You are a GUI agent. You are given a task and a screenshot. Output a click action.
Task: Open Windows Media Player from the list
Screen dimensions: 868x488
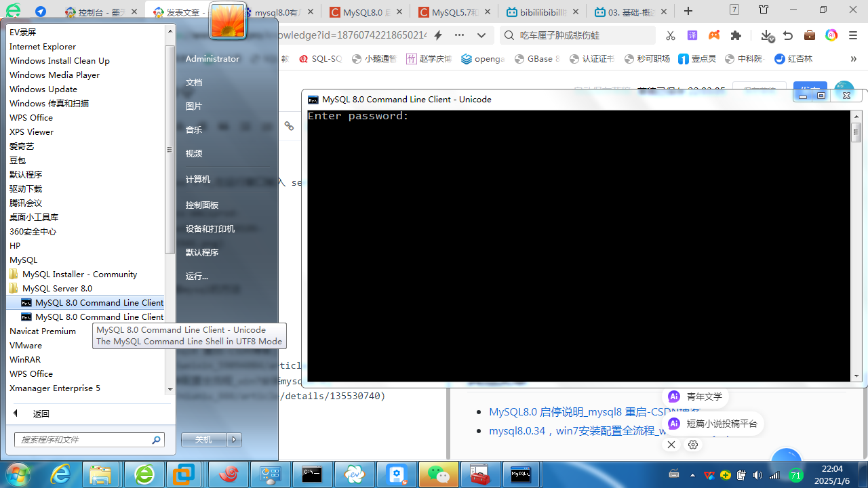pyautogui.click(x=54, y=75)
